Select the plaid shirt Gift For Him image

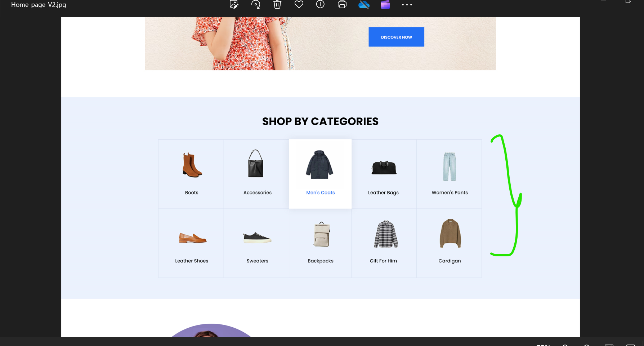click(386, 234)
